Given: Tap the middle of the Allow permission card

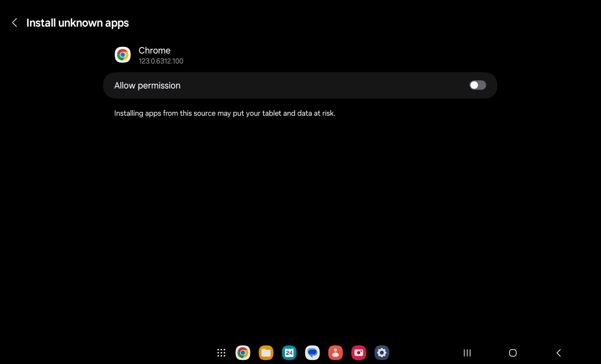Looking at the screenshot, I should [x=300, y=85].
